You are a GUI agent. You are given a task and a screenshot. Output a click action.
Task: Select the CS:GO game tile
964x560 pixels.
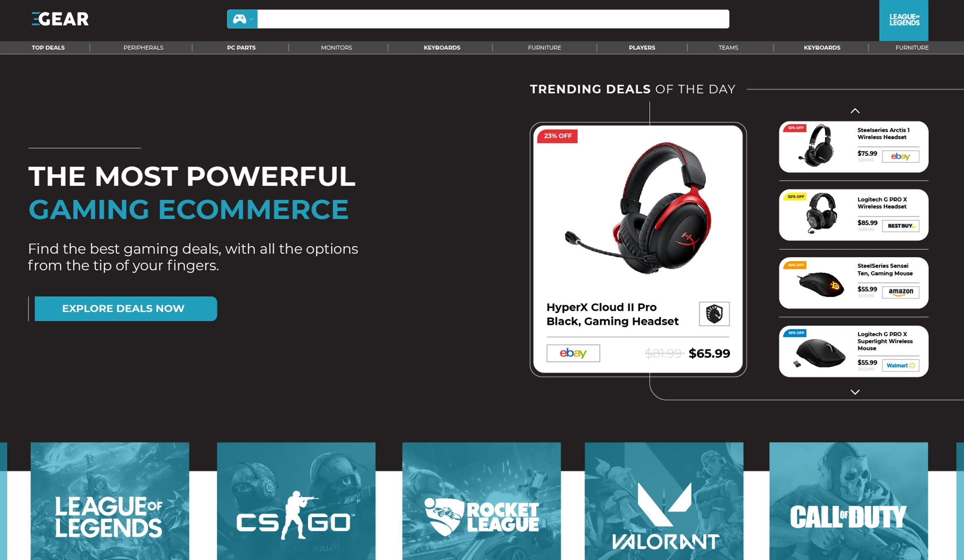point(296,501)
